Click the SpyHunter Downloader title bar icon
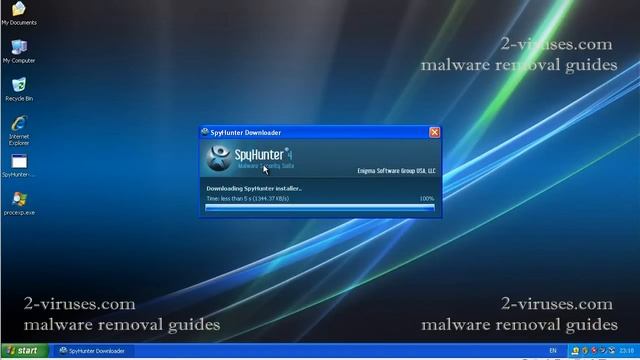This screenshot has width=640, height=360. point(205,132)
